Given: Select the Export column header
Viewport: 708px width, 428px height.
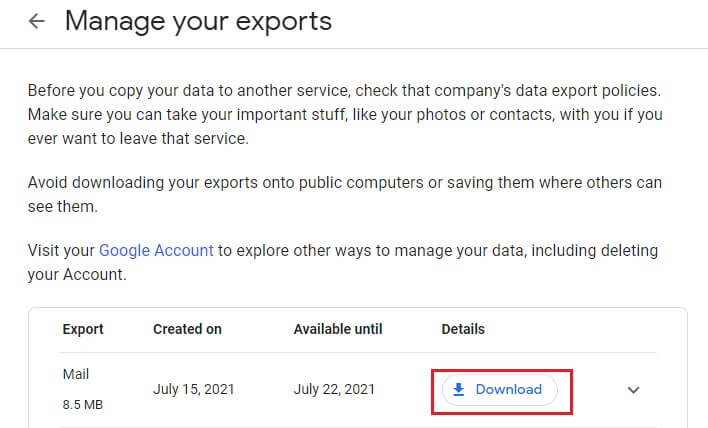Looking at the screenshot, I should click(83, 329).
